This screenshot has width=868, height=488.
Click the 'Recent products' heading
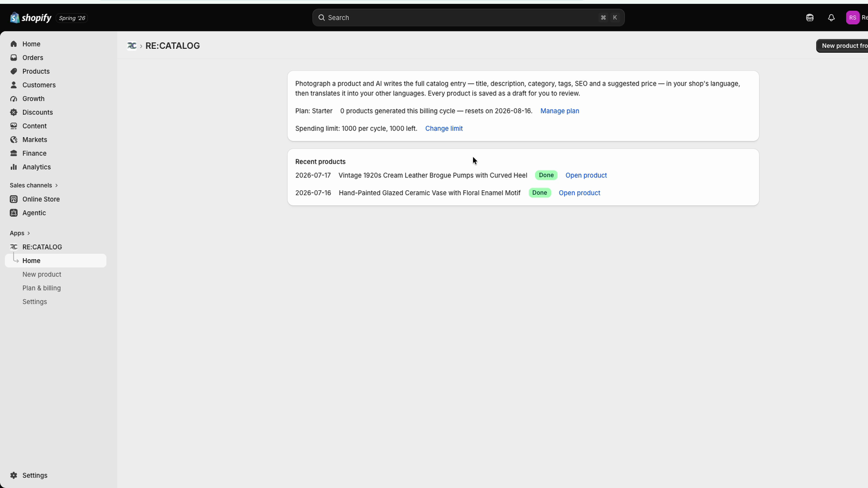(x=320, y=162)
